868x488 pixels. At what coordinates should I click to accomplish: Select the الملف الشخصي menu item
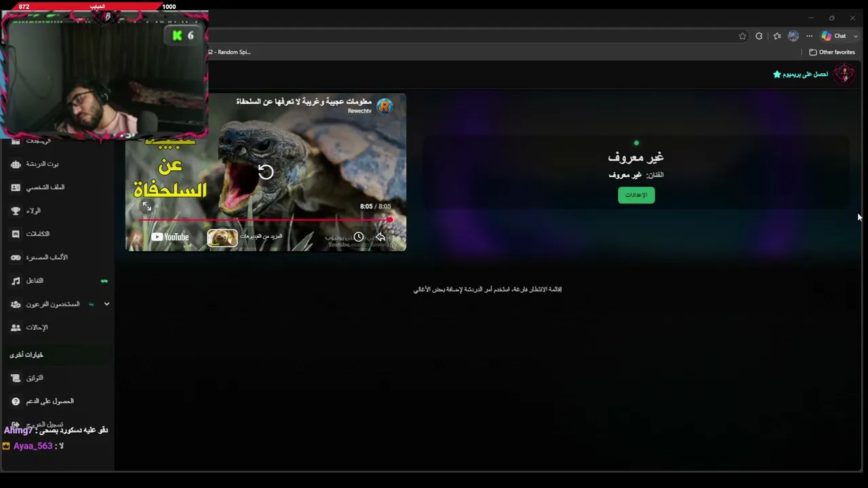pos(45,187)
